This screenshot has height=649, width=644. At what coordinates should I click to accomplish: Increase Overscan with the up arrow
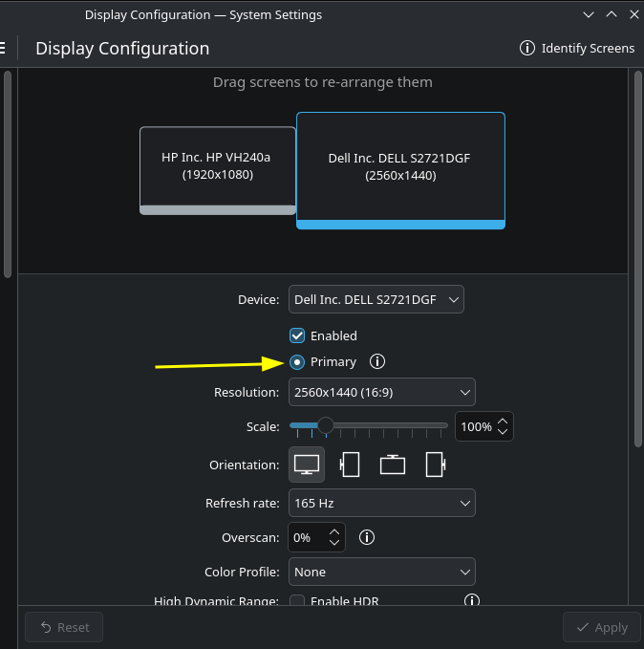pos(334,531)
